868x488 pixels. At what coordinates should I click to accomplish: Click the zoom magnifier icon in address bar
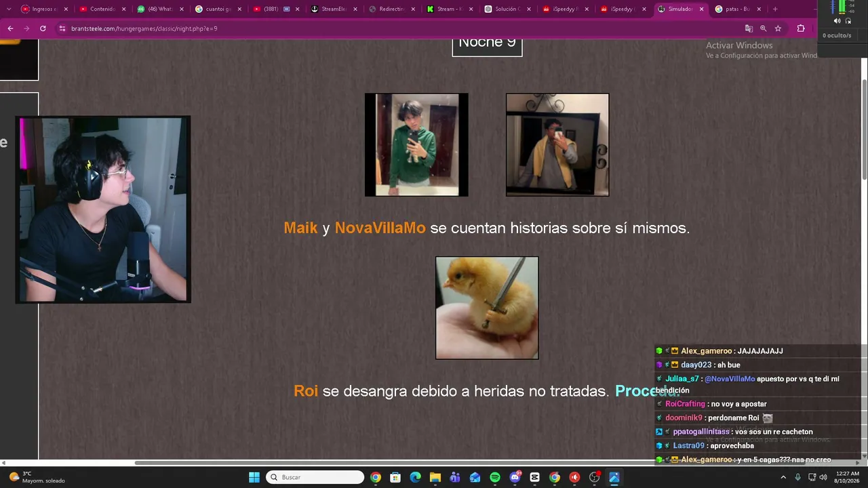tap(763, 28)
